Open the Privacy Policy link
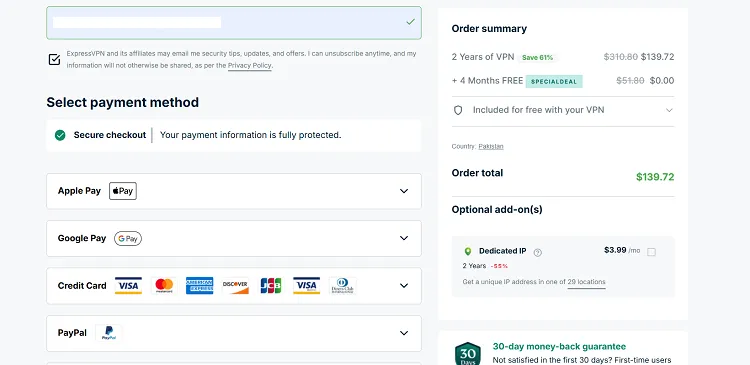 tap(250, 66)
